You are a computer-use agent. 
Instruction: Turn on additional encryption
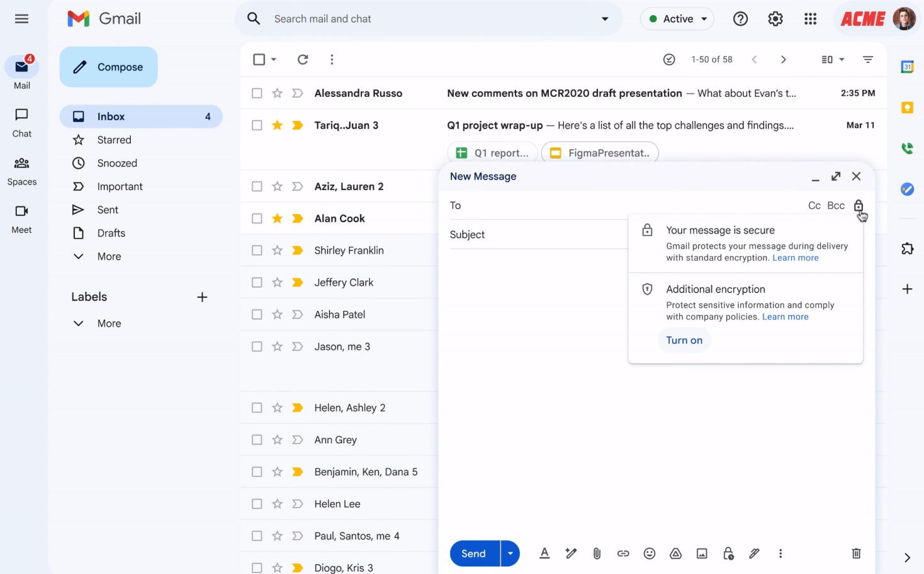pos(684,340)
